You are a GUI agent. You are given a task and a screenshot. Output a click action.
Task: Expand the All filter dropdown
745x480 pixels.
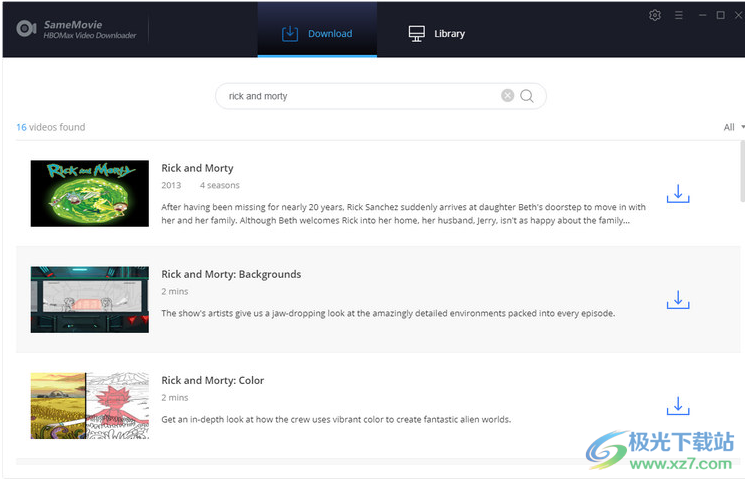[734, 127]
